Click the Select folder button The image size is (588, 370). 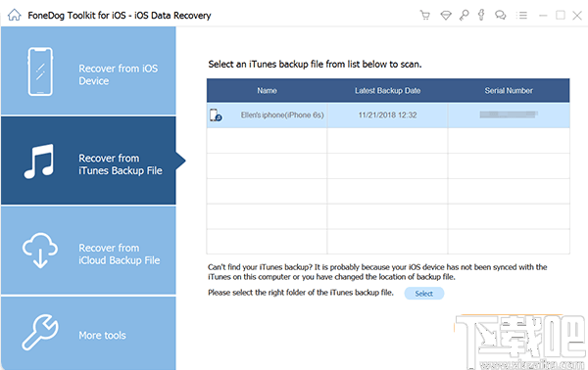423,294
